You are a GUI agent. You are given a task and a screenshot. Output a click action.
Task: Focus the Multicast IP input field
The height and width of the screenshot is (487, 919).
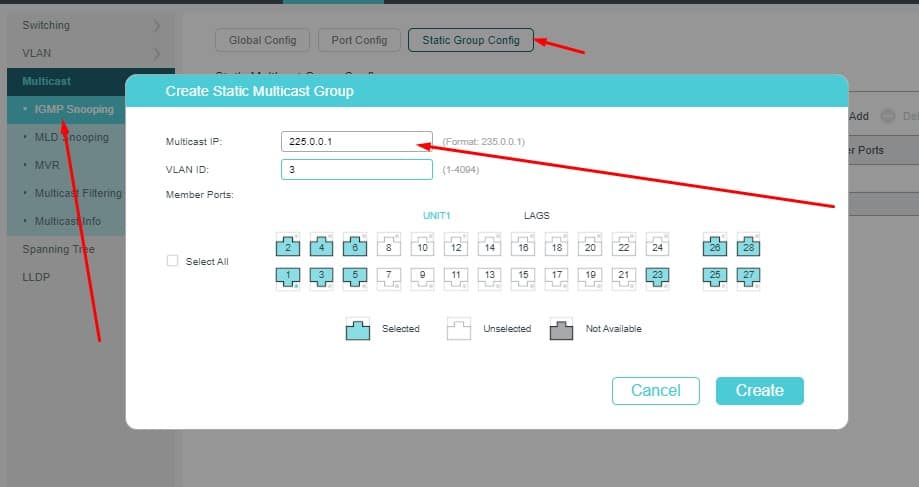coord(357,141)
